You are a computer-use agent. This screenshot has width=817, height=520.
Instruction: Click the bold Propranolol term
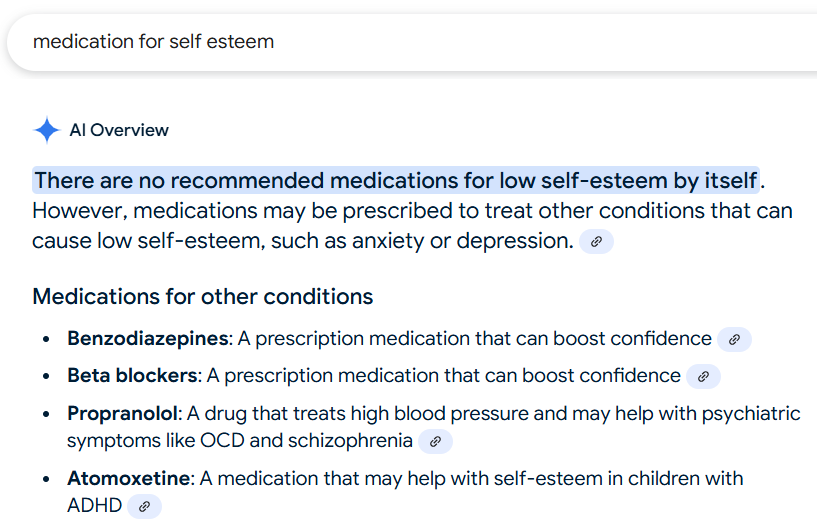[124, 414]
